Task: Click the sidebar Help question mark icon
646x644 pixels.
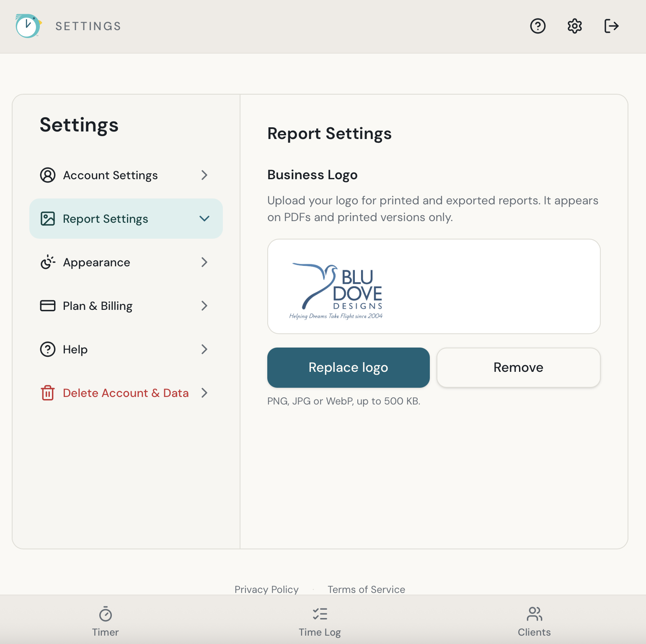Action: click(x=48, y=349)
